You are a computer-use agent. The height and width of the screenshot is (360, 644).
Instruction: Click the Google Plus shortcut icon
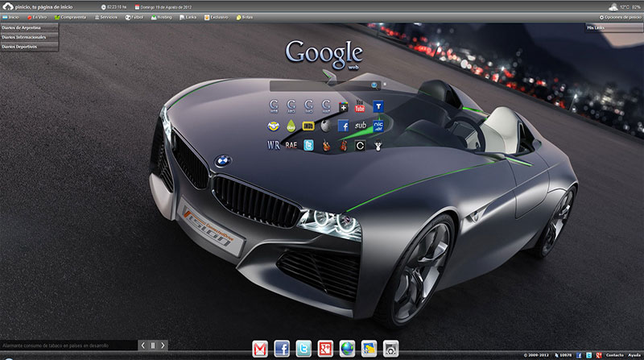click(x=344, y=107)
